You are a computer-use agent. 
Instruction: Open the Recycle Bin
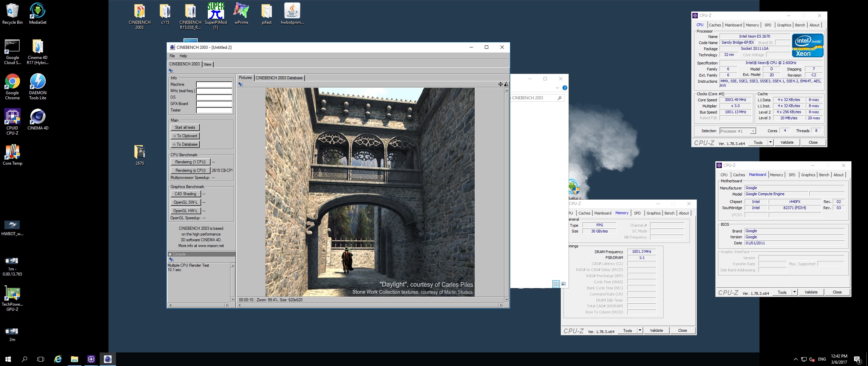[x=13, y=14]
